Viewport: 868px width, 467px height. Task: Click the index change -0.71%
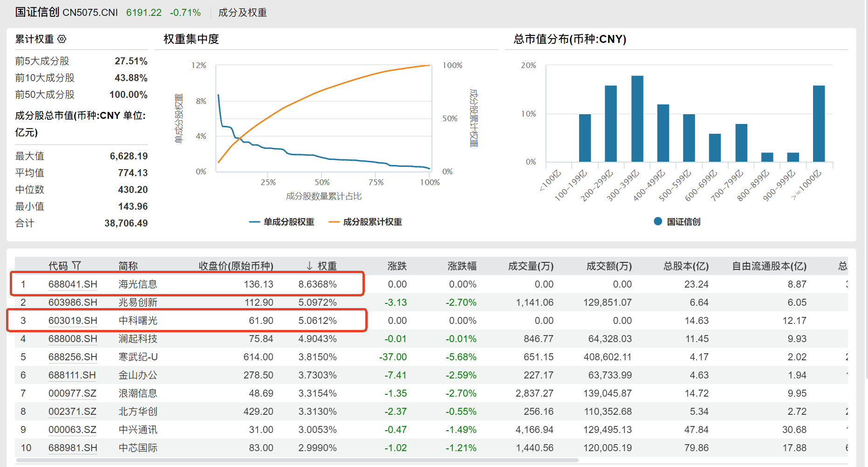185,13
